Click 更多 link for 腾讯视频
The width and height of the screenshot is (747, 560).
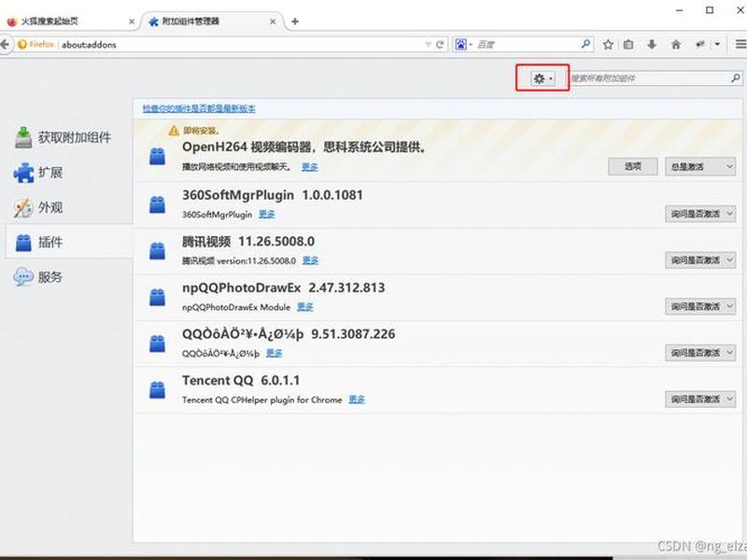[x=310, y=260]
